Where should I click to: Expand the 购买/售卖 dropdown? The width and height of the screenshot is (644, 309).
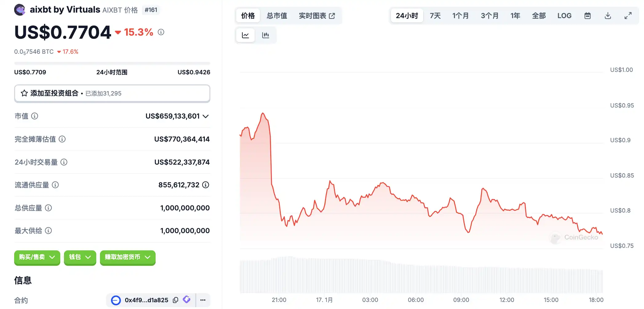coord(37,257)
